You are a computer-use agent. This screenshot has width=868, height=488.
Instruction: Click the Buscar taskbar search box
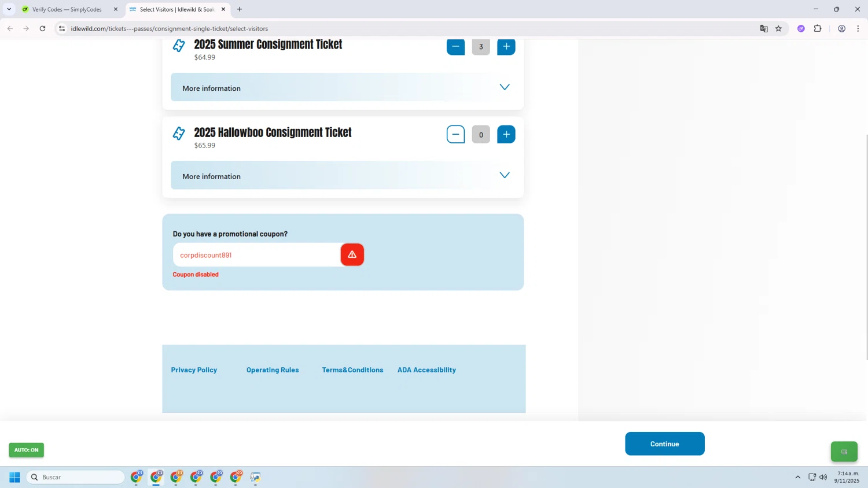(x=76, y=477)
